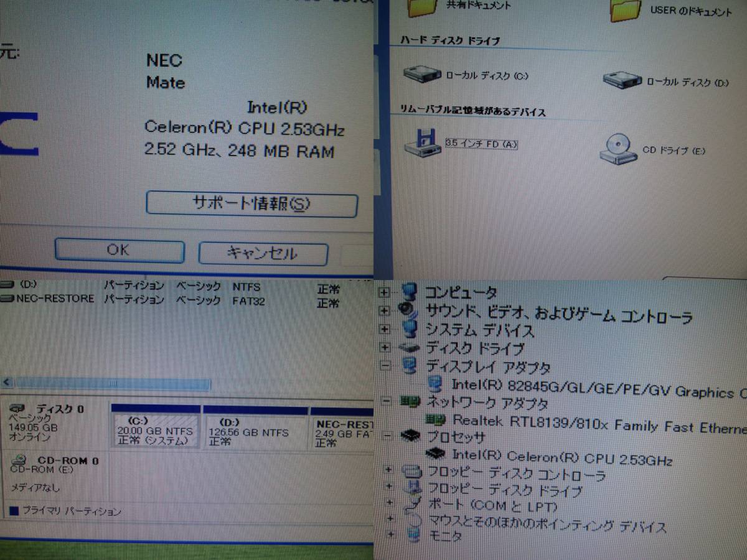Expand the ディスク ドライブ node

(385, 347)
